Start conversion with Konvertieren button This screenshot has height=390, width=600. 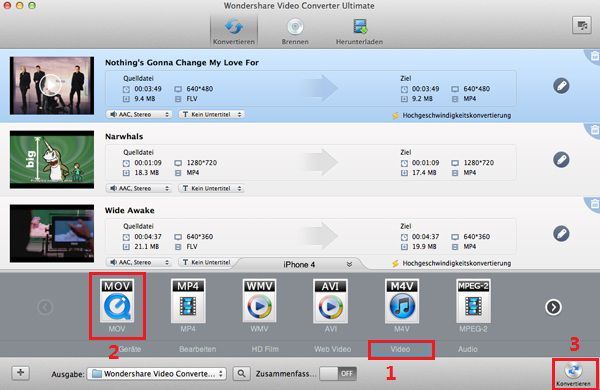point(574,374)
